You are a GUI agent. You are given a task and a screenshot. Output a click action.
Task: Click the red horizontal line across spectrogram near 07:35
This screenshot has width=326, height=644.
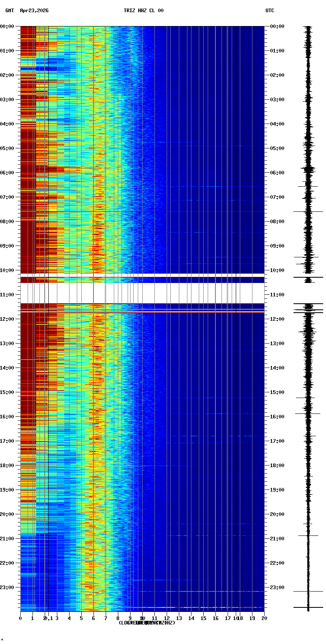point(163,212)
